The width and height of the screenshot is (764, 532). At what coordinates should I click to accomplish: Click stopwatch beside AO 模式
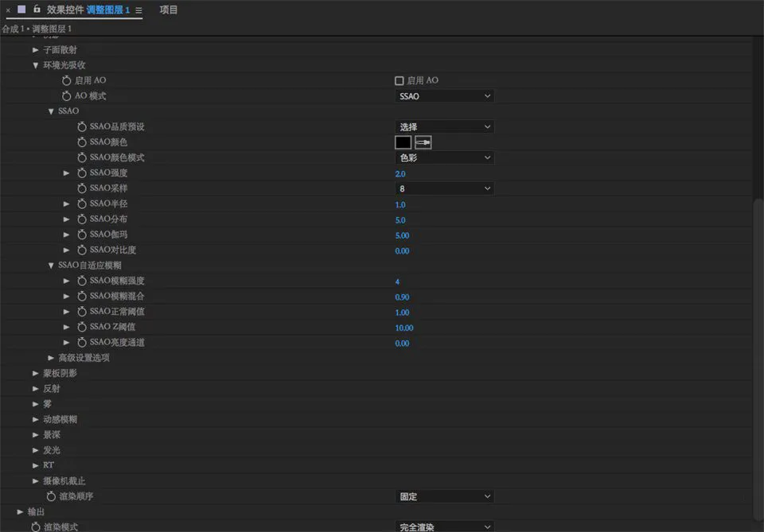point(67,96)
